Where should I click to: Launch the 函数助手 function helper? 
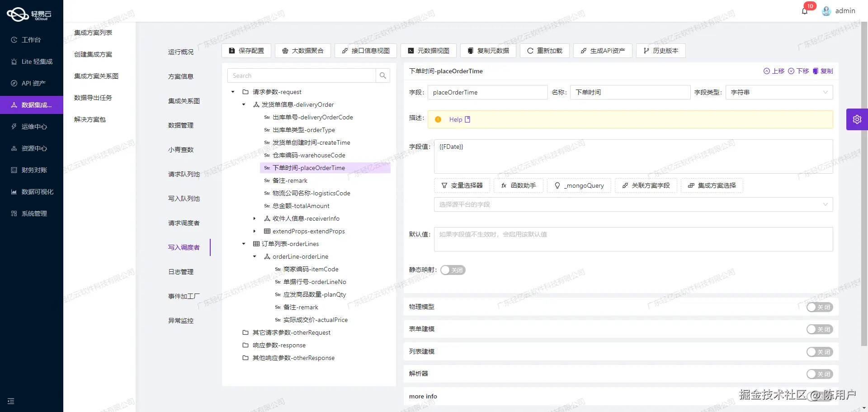(x=518, y=185)
